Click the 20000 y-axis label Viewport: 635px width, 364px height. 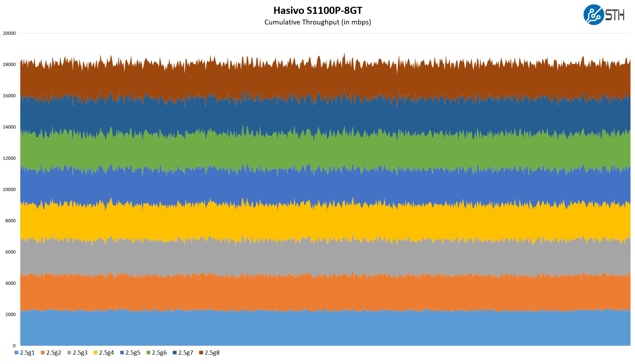(9, 33)
